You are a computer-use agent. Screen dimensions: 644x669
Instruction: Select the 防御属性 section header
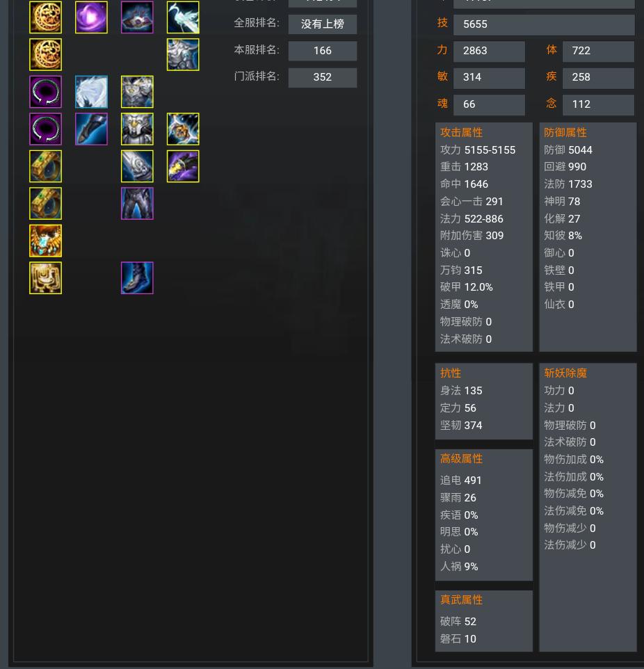[x=565, y=132]
